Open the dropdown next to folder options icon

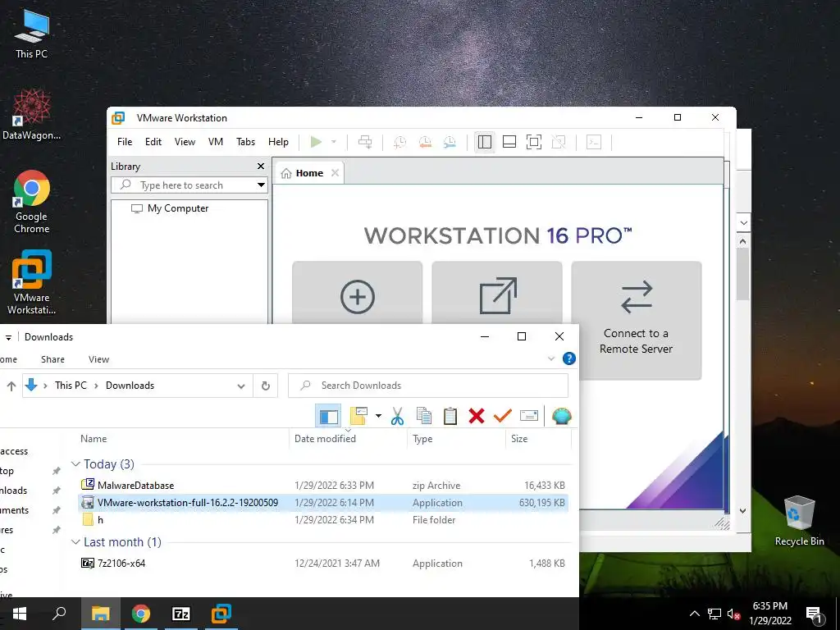378,416
